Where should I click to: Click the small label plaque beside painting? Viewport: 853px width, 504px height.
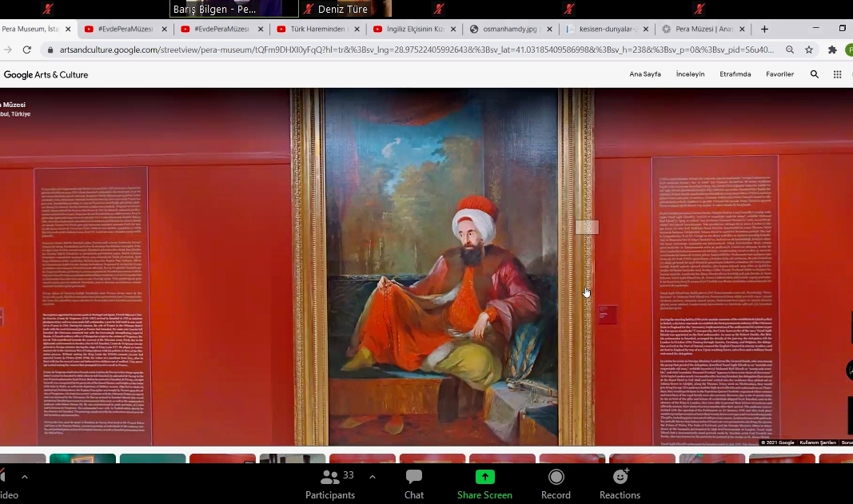608,314
